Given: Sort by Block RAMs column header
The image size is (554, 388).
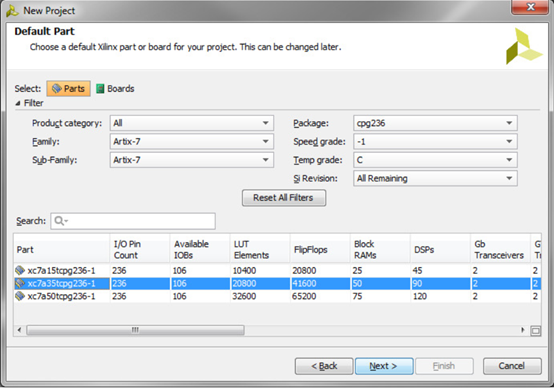Looking at the screenshot, I should tap(380, 249).
